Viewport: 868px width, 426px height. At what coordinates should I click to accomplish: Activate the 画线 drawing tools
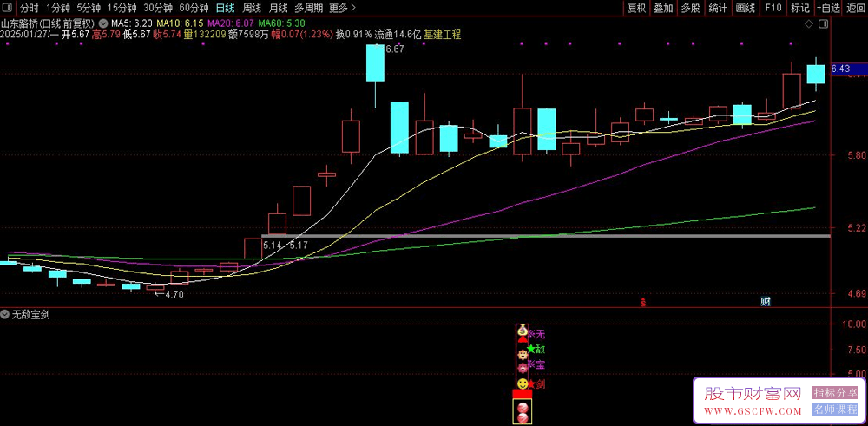(x=746, y=8)
